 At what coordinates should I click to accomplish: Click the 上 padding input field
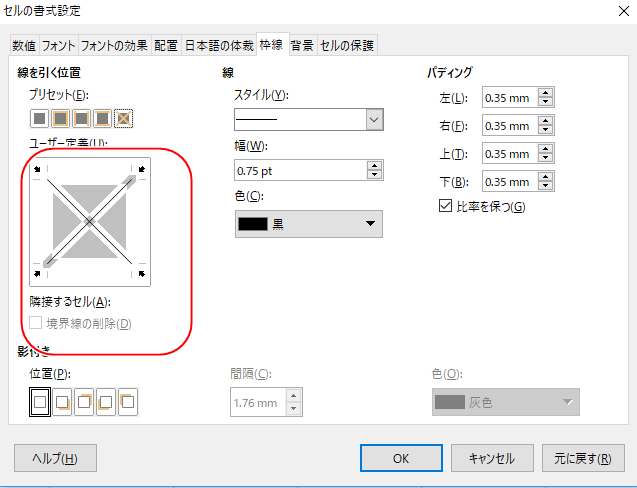(x=510, y=154)
